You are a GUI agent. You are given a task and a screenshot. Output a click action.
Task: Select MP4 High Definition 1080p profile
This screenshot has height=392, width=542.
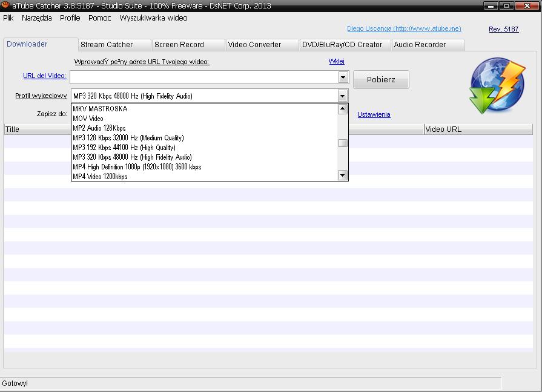(204, 167)
